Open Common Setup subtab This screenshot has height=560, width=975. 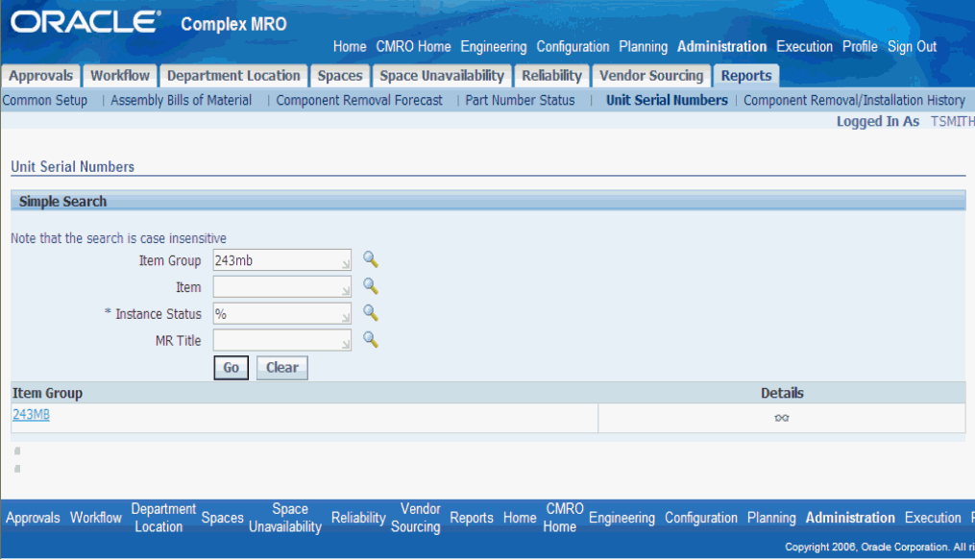coord(45,100)
